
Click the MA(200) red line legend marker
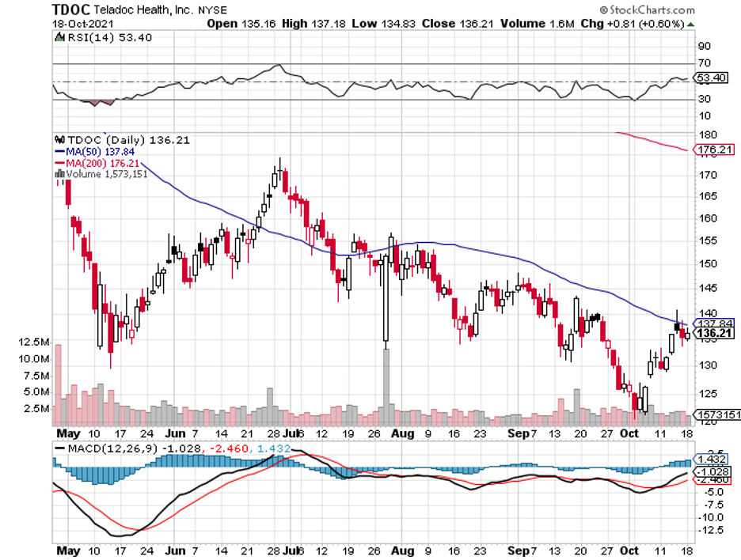[58, 162]
